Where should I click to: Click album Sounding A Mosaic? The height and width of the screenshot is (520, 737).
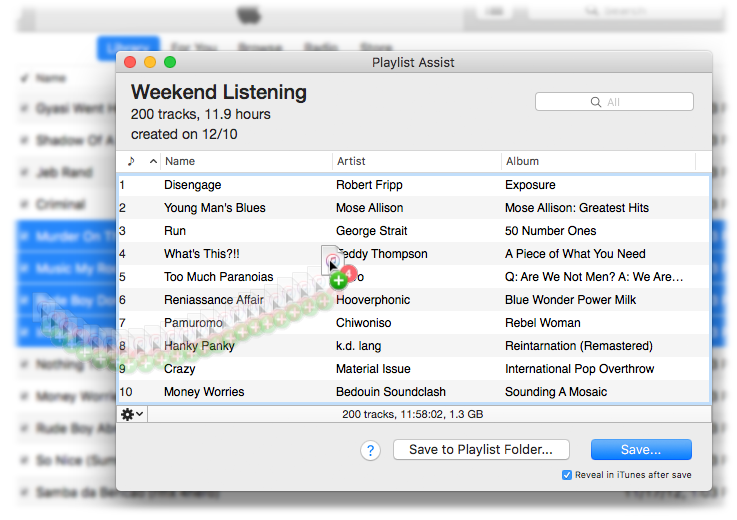tap(556, 392)
